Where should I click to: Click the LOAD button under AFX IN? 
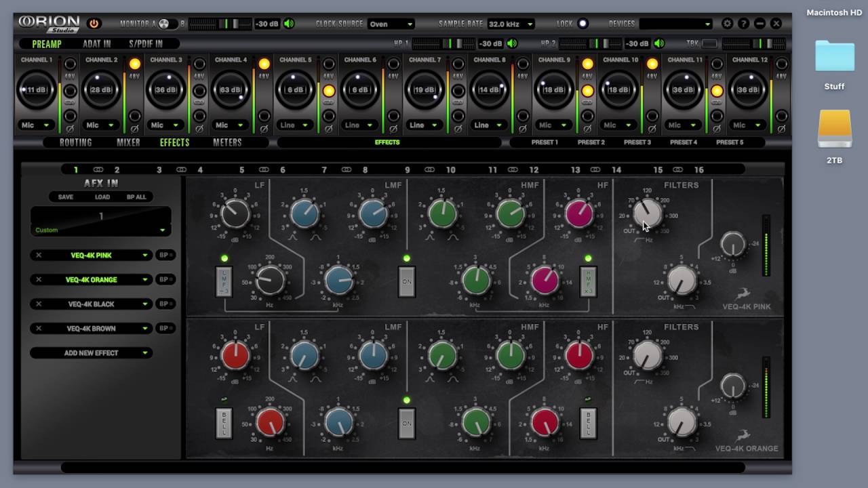point(102,197)
